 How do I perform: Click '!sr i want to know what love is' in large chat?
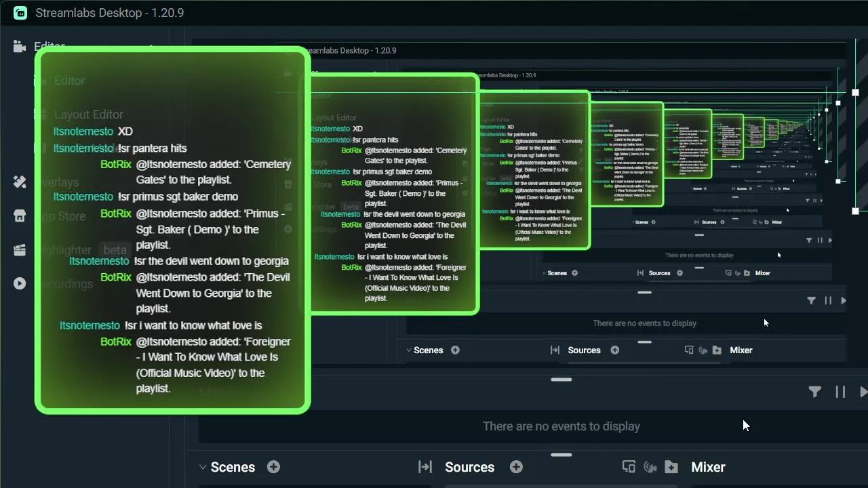tap(193, 325)
